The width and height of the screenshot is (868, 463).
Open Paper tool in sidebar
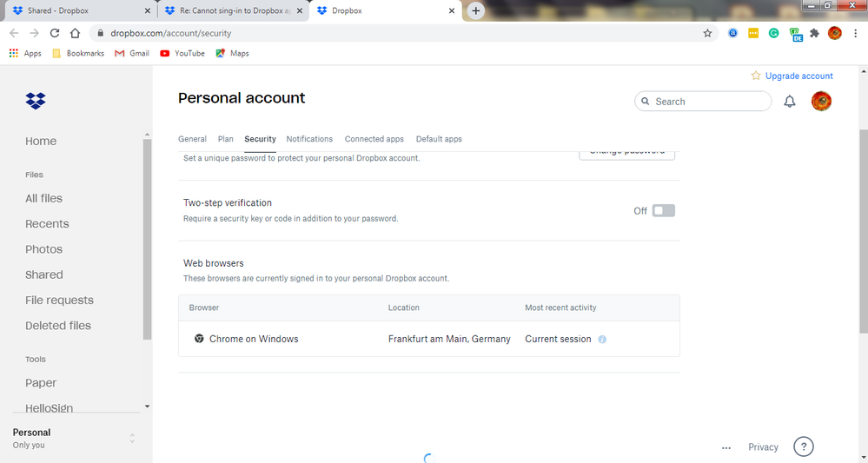pyautogui.click(x=41, y=383)
